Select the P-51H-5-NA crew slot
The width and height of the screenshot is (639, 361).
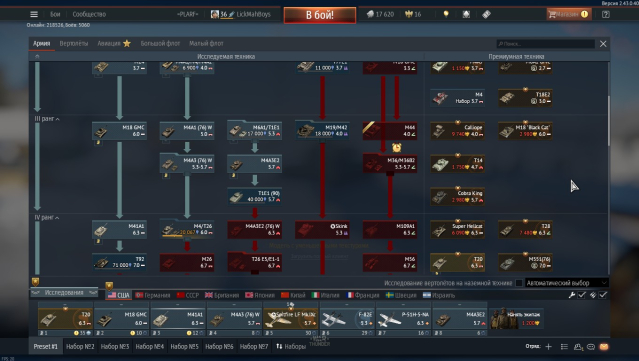(x=403, y=319)
